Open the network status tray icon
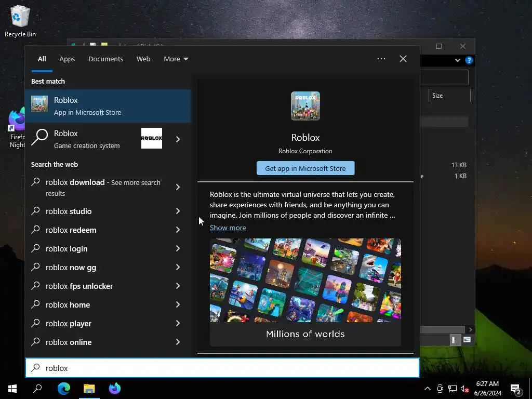 [453, 389]
